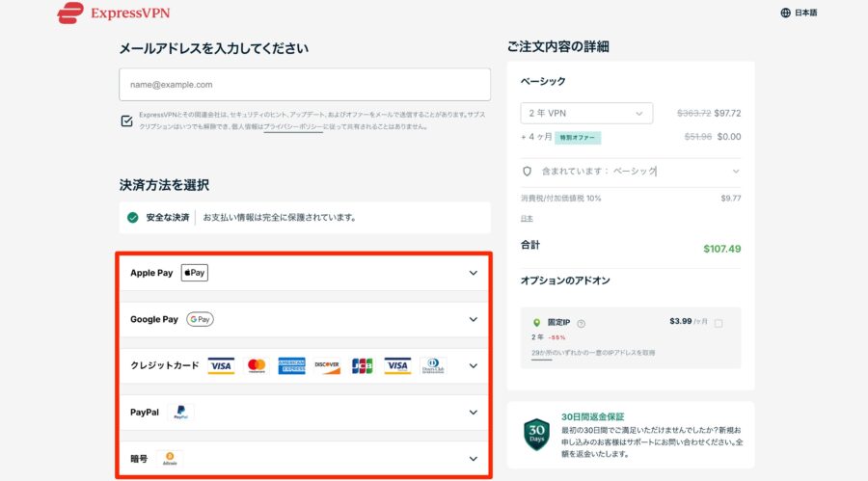Open the 2 年 VPN plan dropdown
This screenshot has height=481, width=868.
(586, 113)
